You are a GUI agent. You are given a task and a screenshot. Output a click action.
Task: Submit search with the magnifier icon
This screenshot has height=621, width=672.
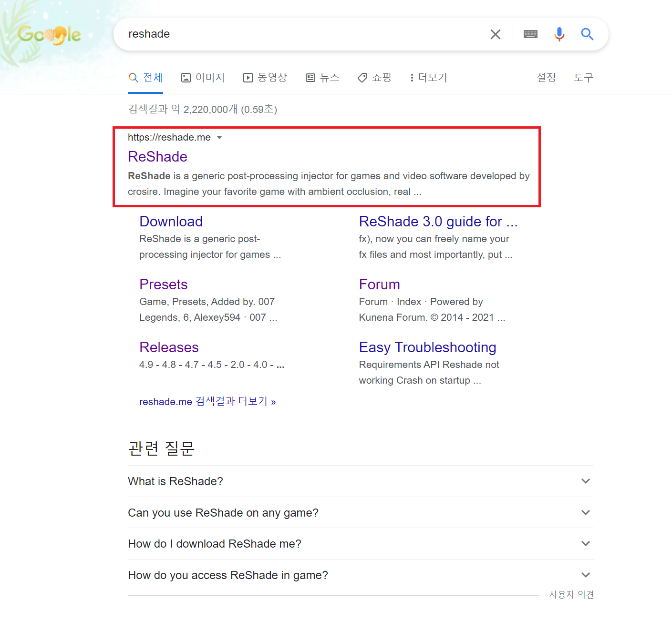587,34
